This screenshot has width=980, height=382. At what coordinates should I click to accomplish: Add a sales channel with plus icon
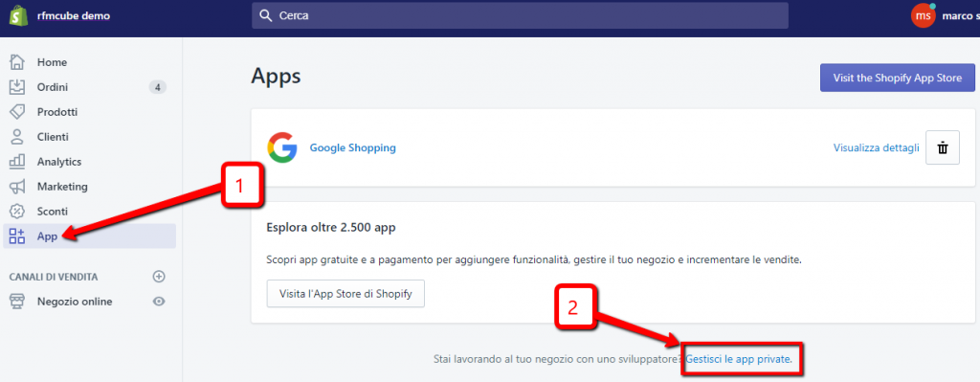click(x=159, y=277)
